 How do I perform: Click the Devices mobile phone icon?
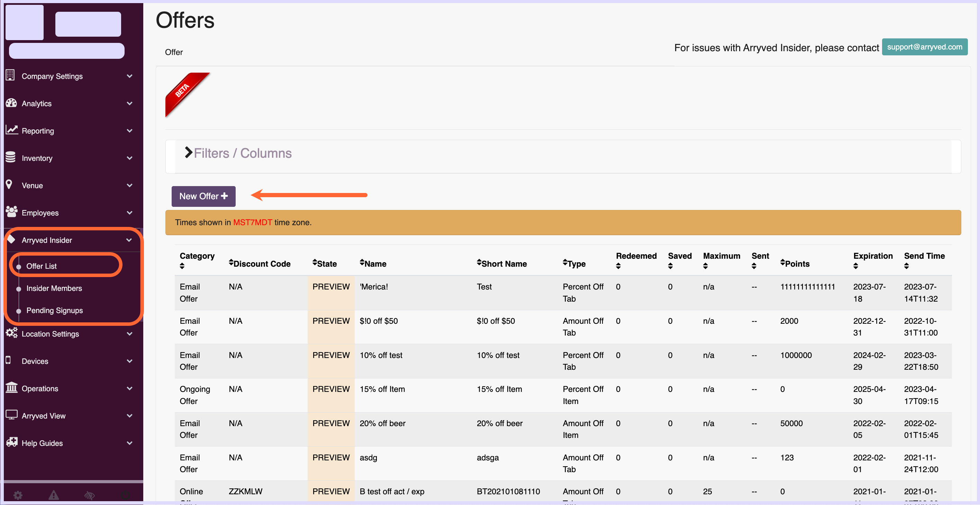(8, 360)
